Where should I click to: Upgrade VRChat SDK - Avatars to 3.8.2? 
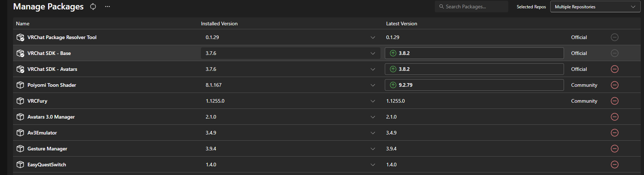tap(474, 69)
